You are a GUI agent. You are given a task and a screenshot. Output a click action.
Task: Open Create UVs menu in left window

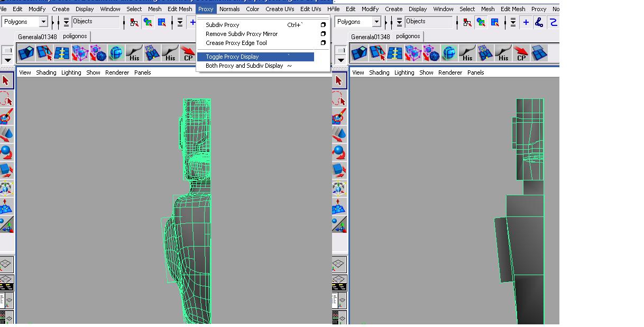(x=280, y=9)
